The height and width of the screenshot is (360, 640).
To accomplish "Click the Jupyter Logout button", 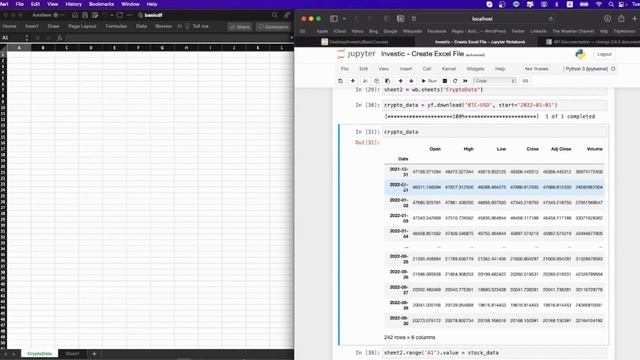I will point(604,54).
